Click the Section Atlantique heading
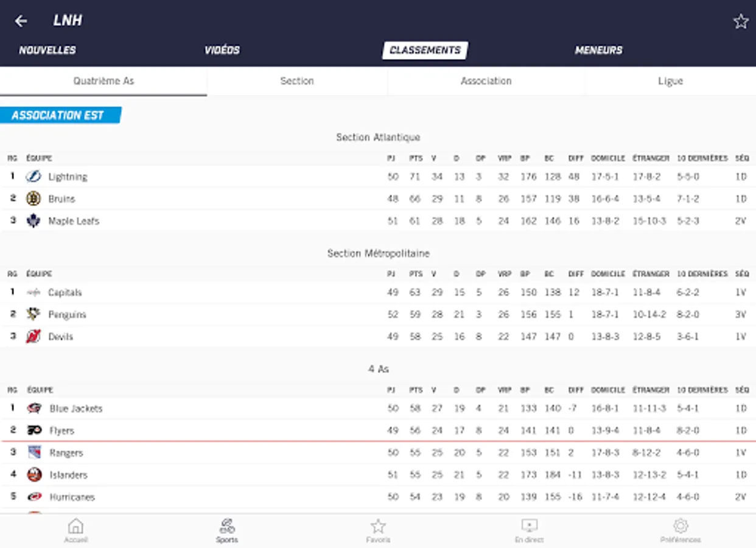 click(x=378, y=138)
